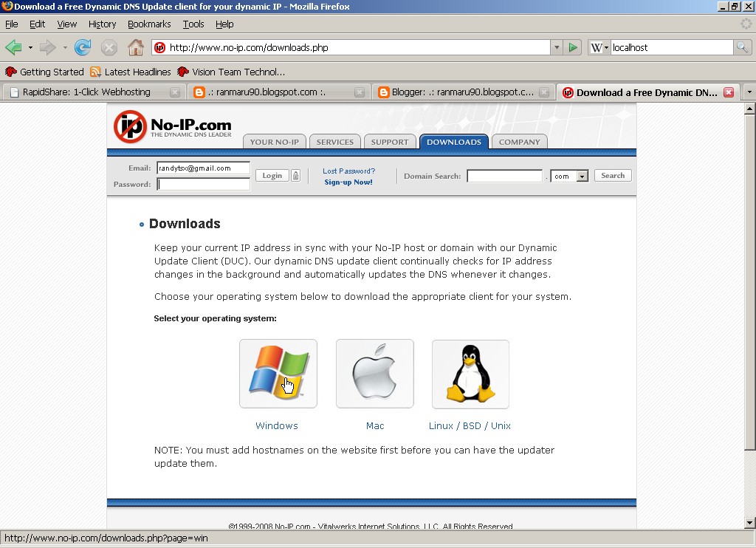Screen dimensions: 756x548
Task: Click the Windows logo download icon
Action: click(278, 374)
